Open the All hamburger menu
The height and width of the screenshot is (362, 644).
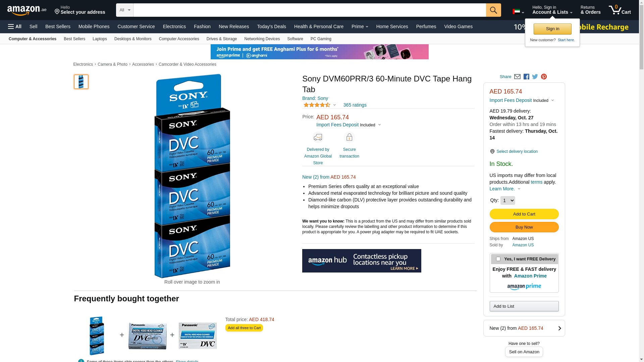[15, 26]
